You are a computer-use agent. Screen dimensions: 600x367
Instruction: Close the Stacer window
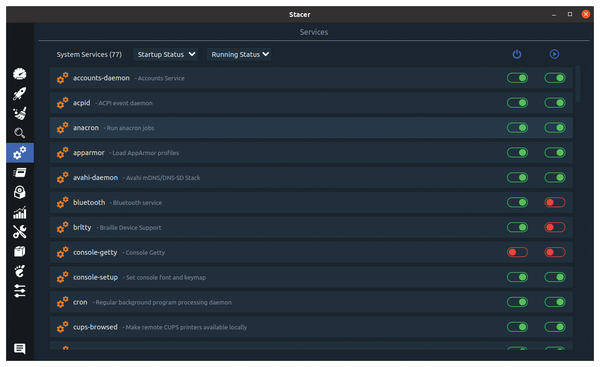[x=585, y=14]
